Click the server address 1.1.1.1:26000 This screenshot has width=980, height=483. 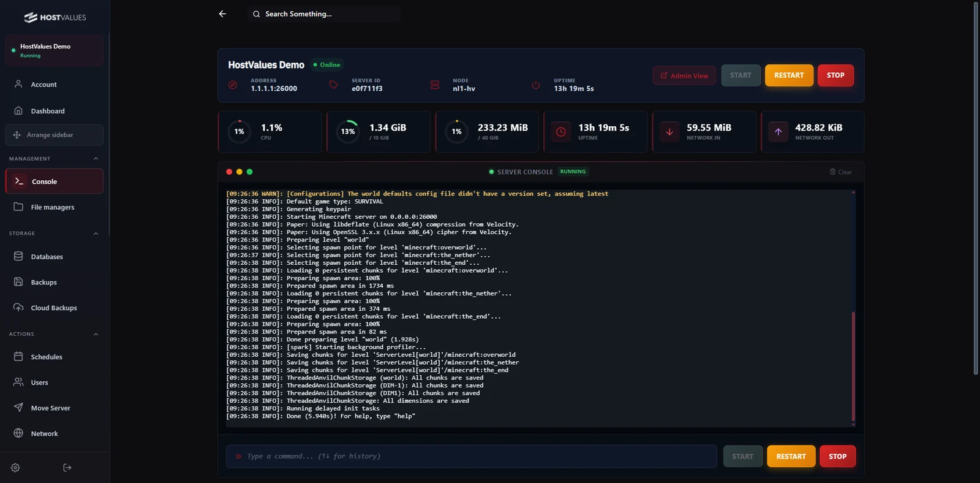coord(274,89)
